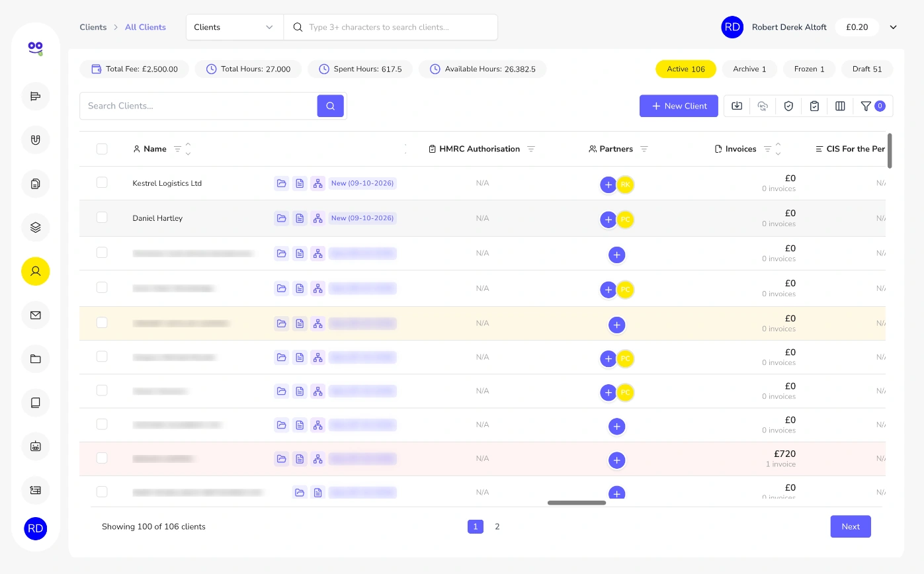Switch to the Draft 51 tab
Viewport: 924px width, 574px height.
(867, 69)
